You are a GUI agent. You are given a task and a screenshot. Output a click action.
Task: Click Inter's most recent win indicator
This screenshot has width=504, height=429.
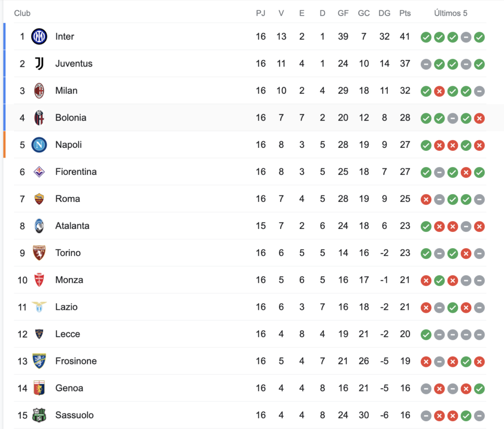click(479, 37)
